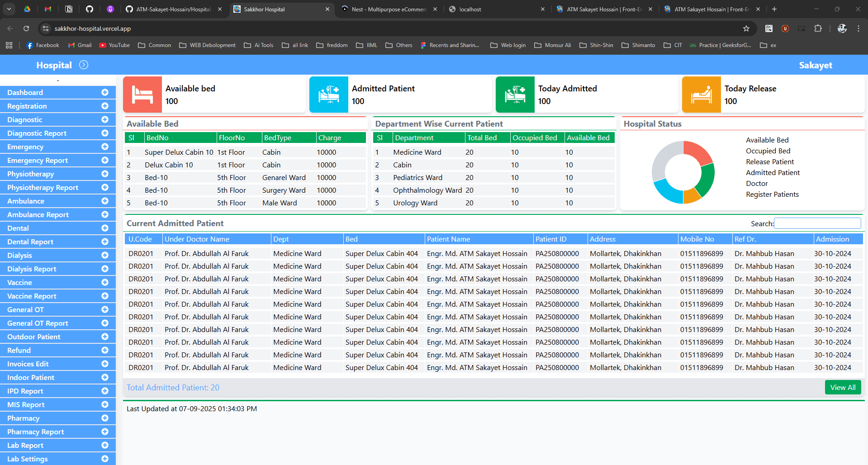Image resolution: width=868 pixels, height=465 pixels.
Task: Click the blue Admitted Patient bed icon
Action: point(328,95)
